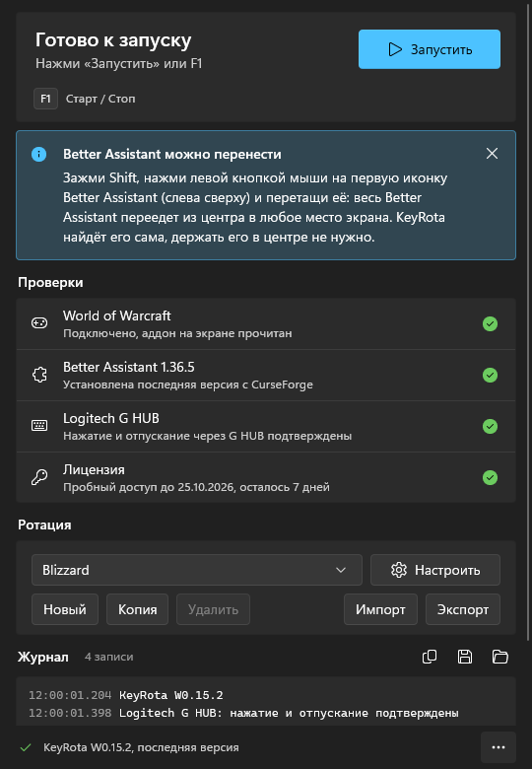
Task: Click 'KeyRota W0.15.2, последняя версия' status text
Action: pyautogui.click(x=141, y=747)
